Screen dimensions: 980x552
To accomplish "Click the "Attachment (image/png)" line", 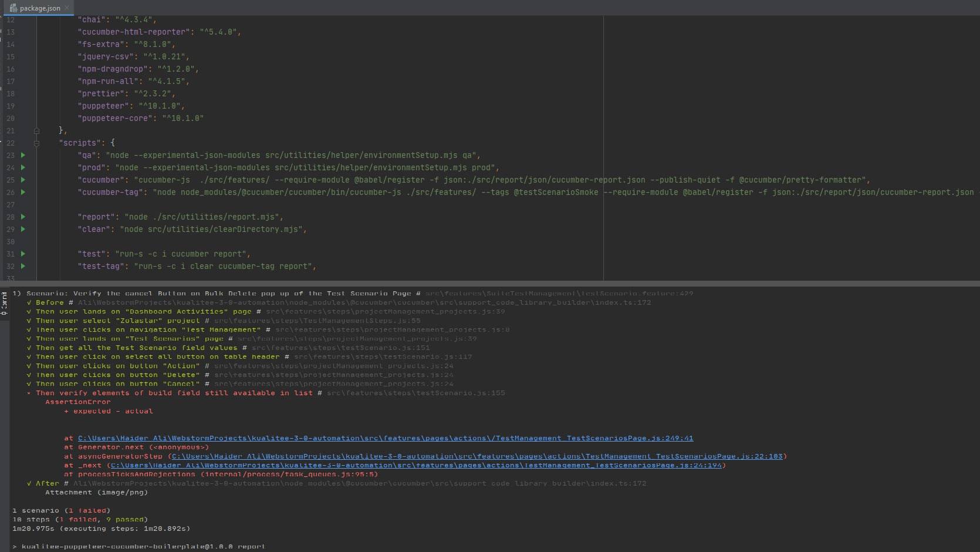I will click(x=97, y=492).
